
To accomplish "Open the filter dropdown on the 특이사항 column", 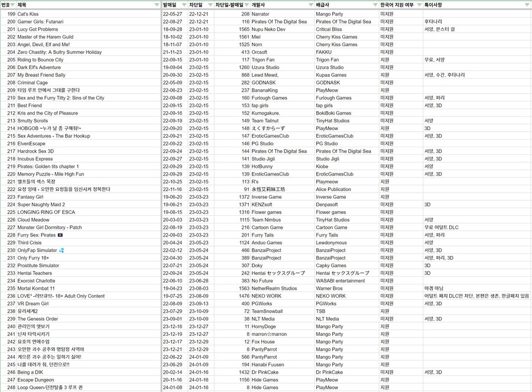I will coord(527,5).
